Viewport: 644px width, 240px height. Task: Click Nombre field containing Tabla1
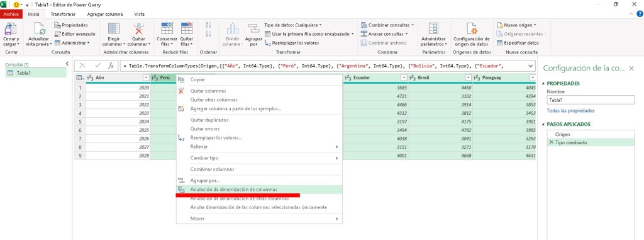591,100
